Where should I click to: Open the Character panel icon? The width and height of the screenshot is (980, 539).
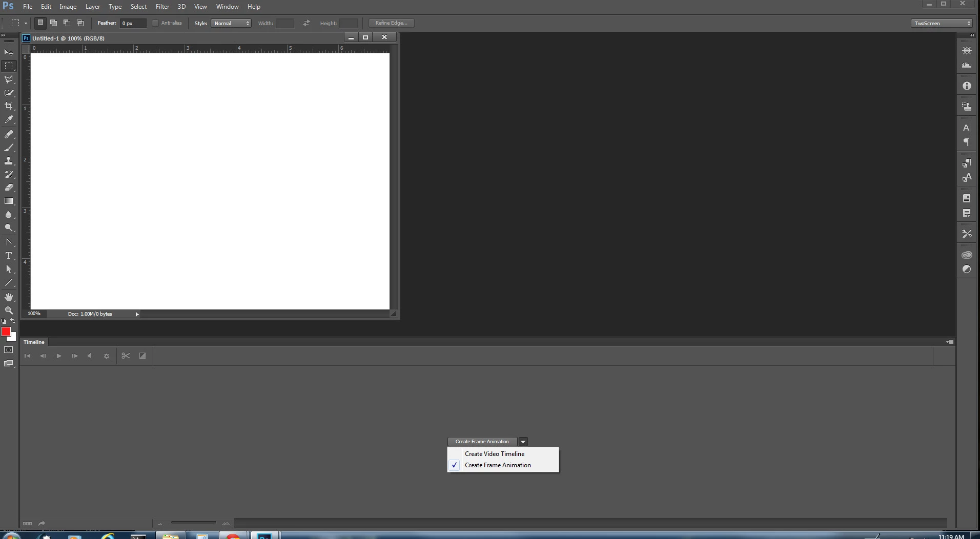click(x=967, y=128)
